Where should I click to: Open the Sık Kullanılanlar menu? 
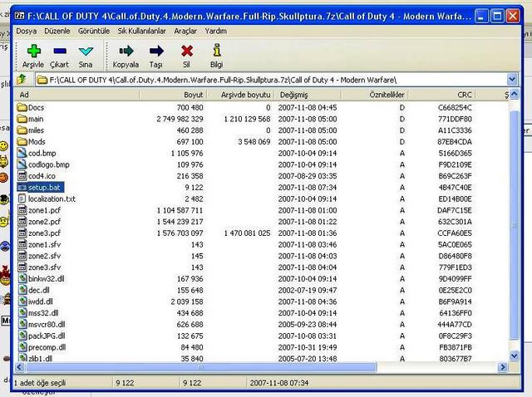pyautogui.click(x=142, y=32)
